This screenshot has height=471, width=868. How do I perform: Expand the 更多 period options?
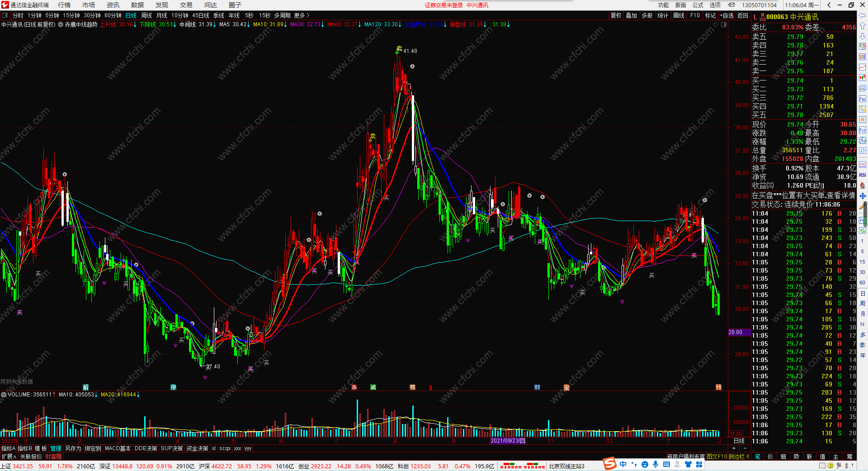302,15
